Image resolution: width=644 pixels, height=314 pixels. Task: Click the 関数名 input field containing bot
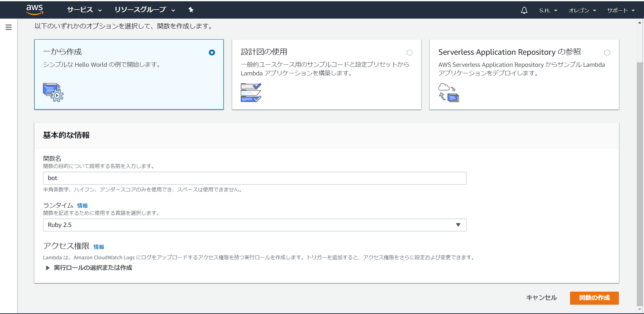pyautogui.click(x=255, y=178)
